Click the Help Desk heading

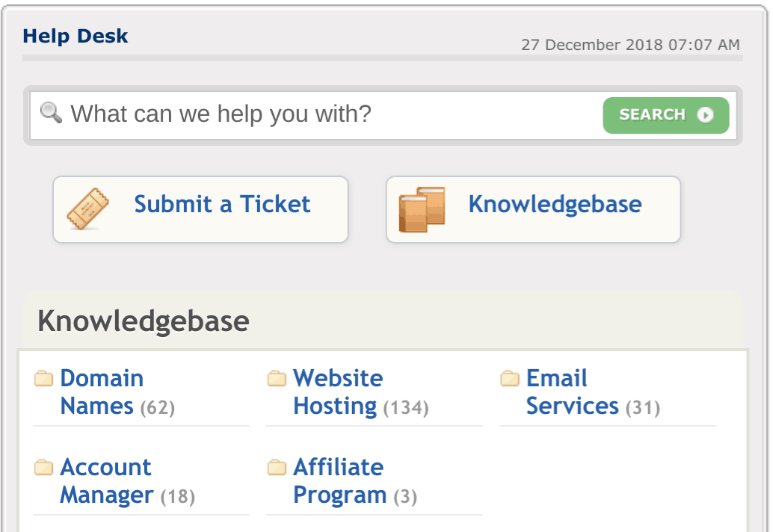pyautogui.click(x=76, y=36)
